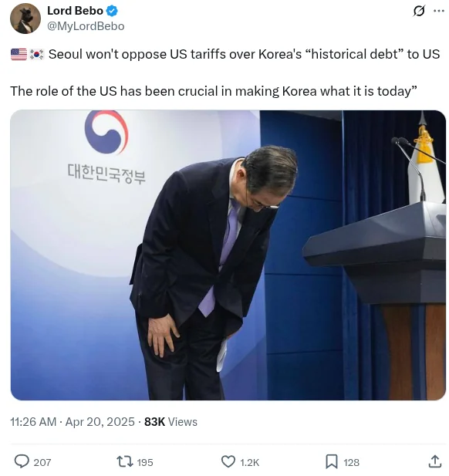Click the Grok explain icon
The width and height of the screenshot is (449, 476).
click(419, 11)
